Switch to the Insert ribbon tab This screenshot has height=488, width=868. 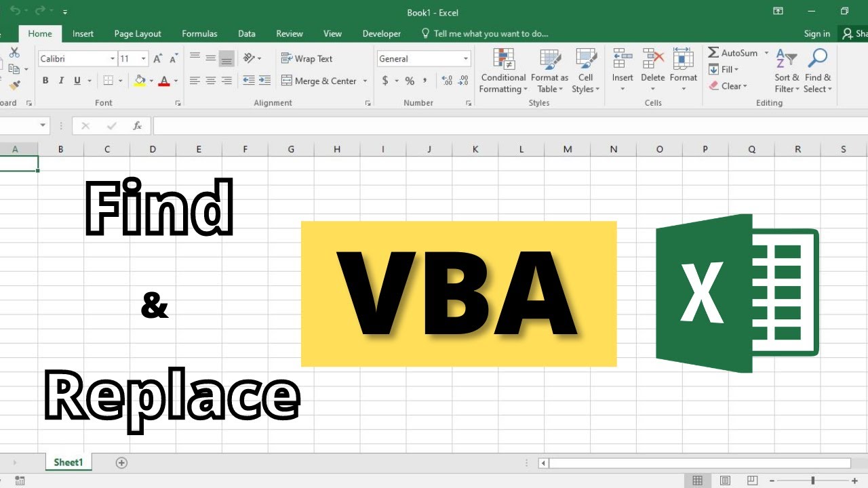pyautogui.click(x=83, y=34)
